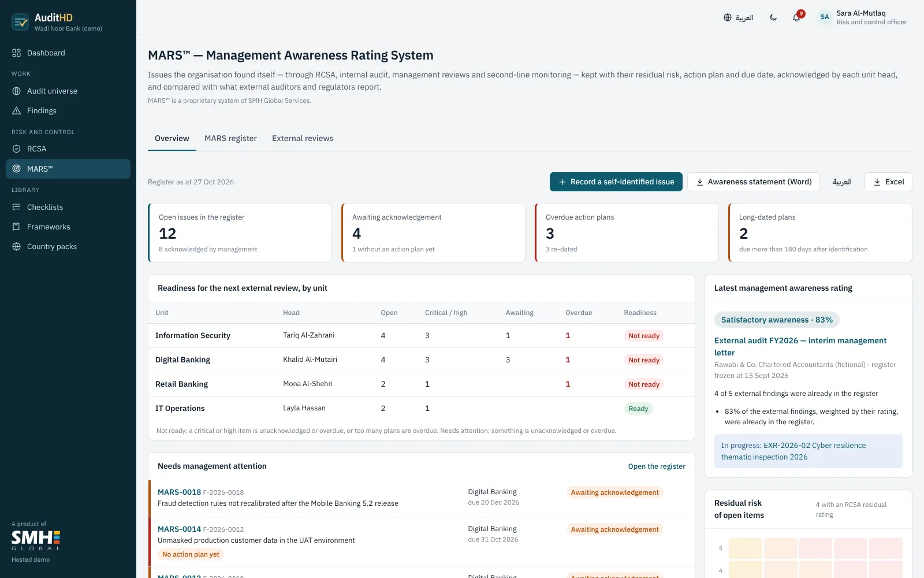Click the language globe icon in header
The height and width of the screenshot is (578, 924).
[728, 17]
